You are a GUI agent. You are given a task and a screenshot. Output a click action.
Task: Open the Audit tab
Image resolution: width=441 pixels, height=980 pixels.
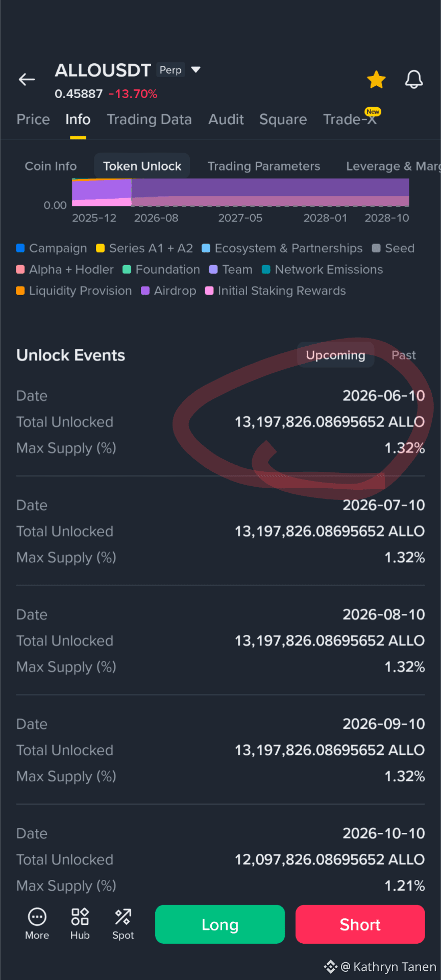tap(226, 119)
